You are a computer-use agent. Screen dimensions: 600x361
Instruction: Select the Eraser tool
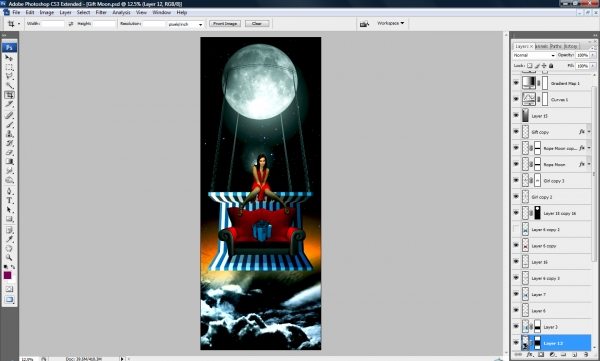tap(9, 152)
